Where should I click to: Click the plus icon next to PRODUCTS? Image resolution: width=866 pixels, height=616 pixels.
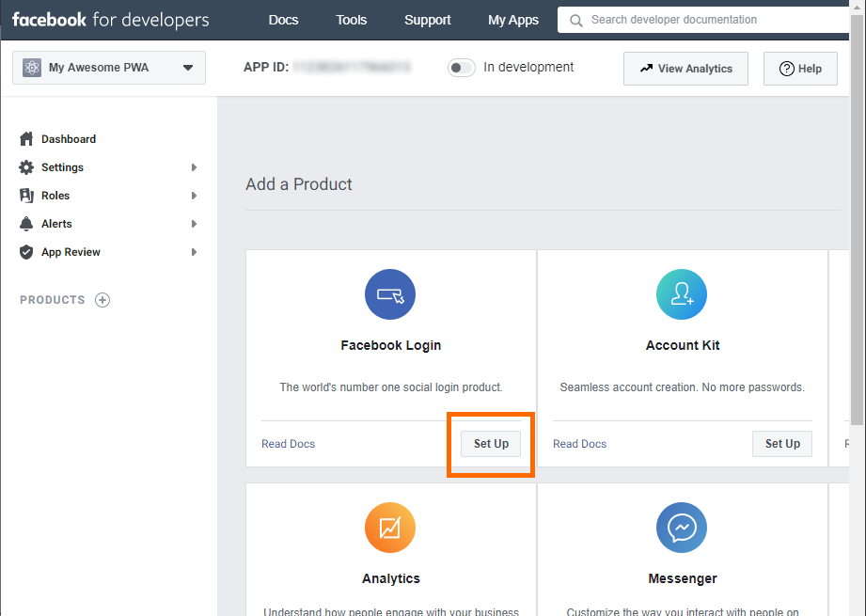pyautogui.click(x=102, y=300)
